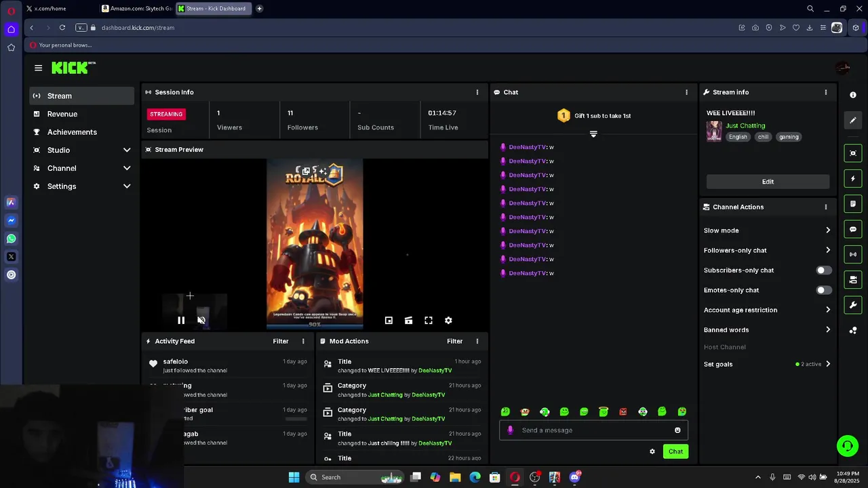Open the bottom dots icon in the right sidebar
The width and height of the screenshot is (868, 488).
point(853,330)
